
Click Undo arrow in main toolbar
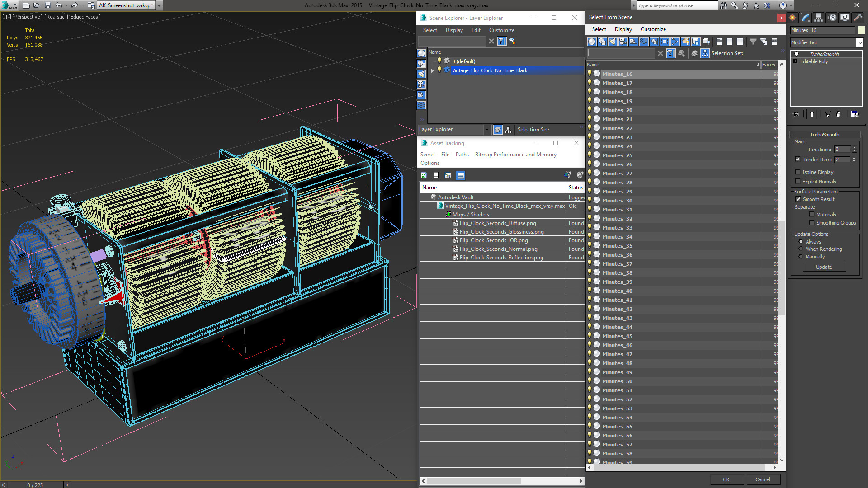coord(59,5)
